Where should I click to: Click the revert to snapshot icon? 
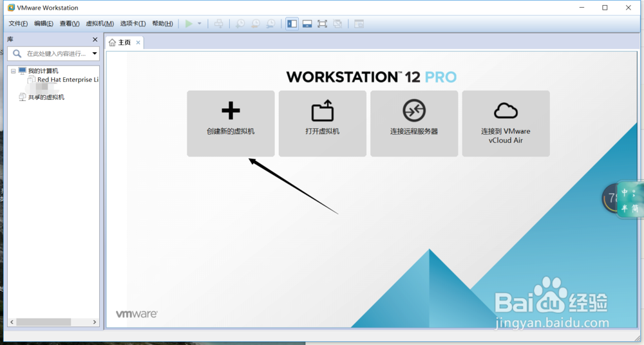coord(255,24)
